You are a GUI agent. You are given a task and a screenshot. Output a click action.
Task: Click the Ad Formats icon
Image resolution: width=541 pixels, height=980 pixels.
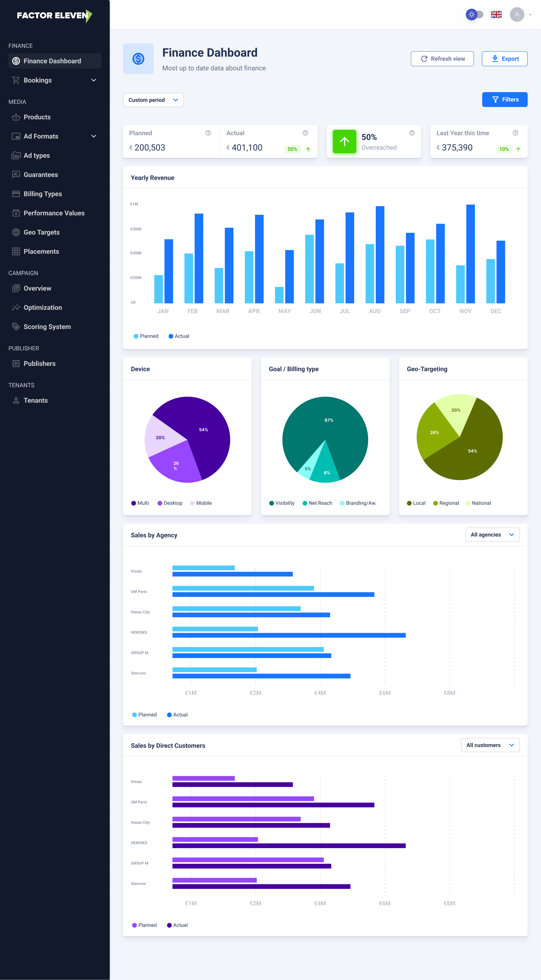click(16, 136)
